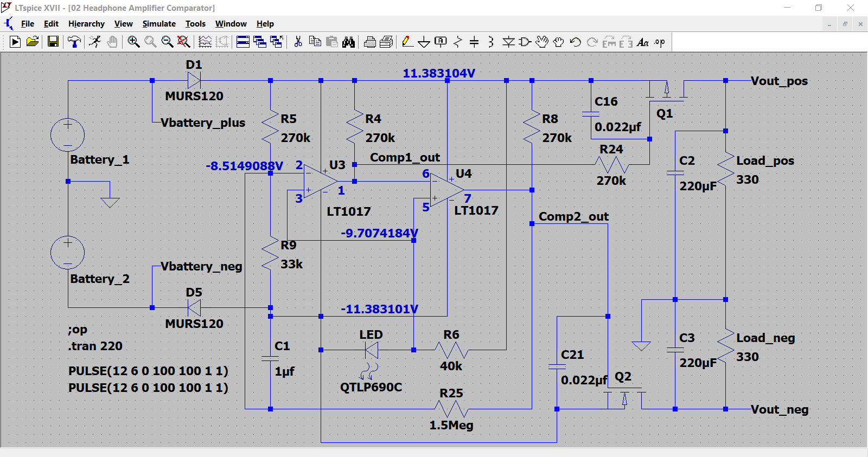This screenshot has width=868, height=457.
Task: Place a Diode from the toolbar
Action: (x=508, y=42)
